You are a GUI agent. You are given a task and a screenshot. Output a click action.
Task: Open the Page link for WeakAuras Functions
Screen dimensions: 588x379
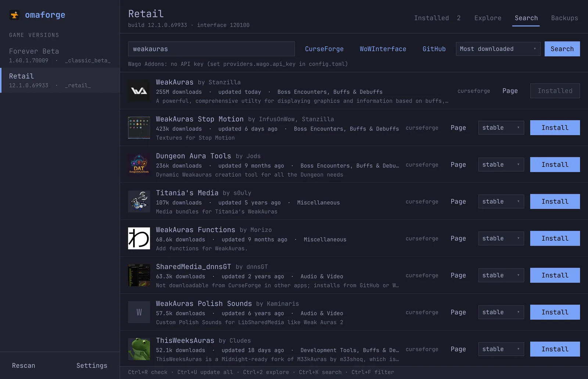click(x=458, y=238)
